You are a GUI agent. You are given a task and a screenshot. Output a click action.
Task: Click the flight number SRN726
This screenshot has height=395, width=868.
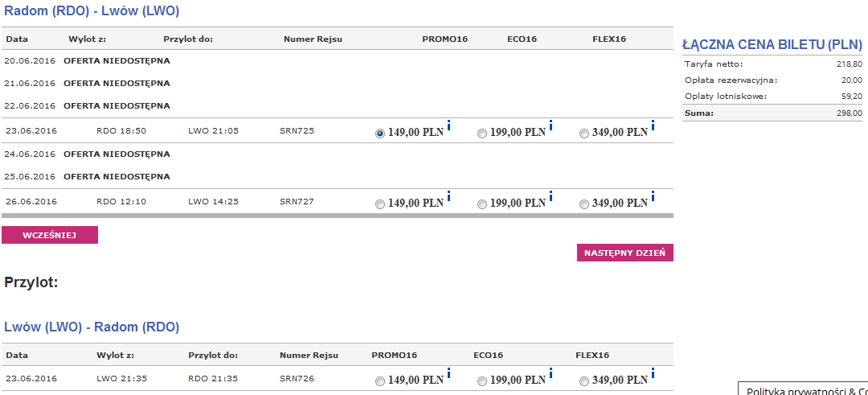(297, 379)
